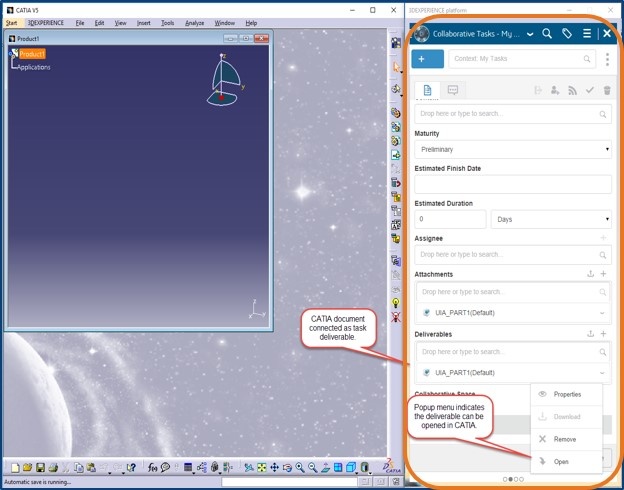Open the Insert menu

[144, 23]
